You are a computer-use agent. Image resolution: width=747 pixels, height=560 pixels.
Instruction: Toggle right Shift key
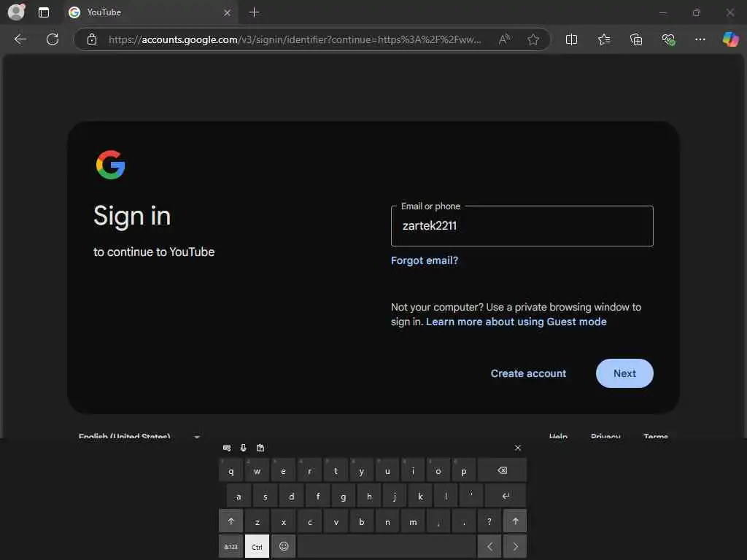tap(515, 521)
